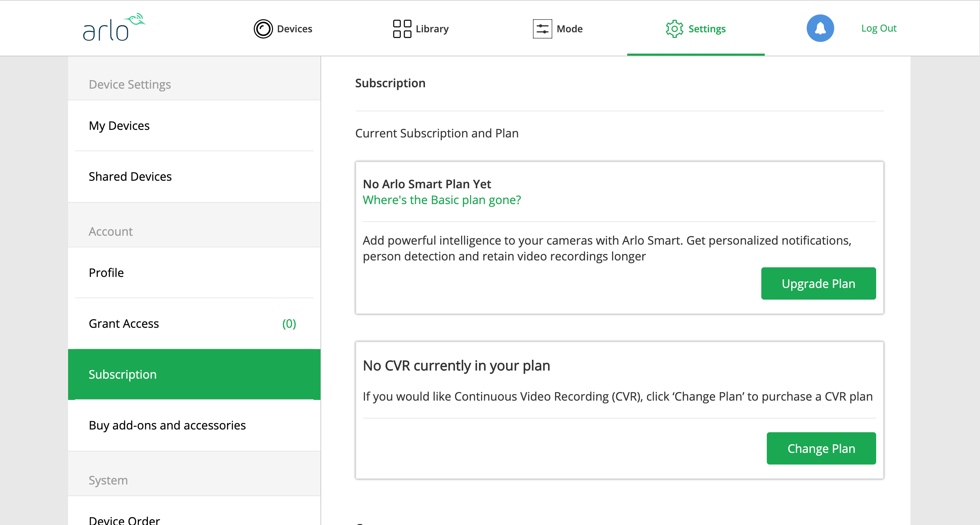Open Grant Access sidebar entry

pos(124,324)
